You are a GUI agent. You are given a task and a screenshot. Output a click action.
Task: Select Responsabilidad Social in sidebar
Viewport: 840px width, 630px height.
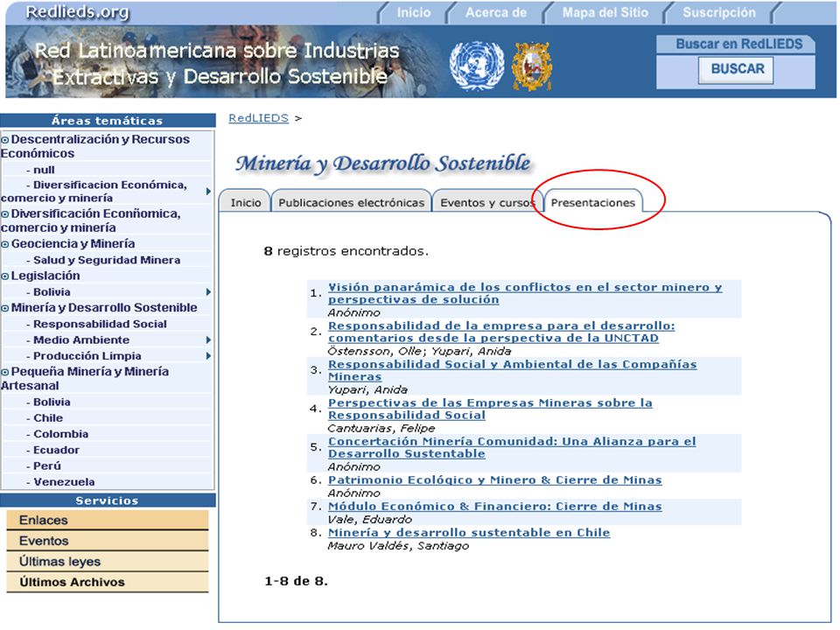click(x=100, y=324)
